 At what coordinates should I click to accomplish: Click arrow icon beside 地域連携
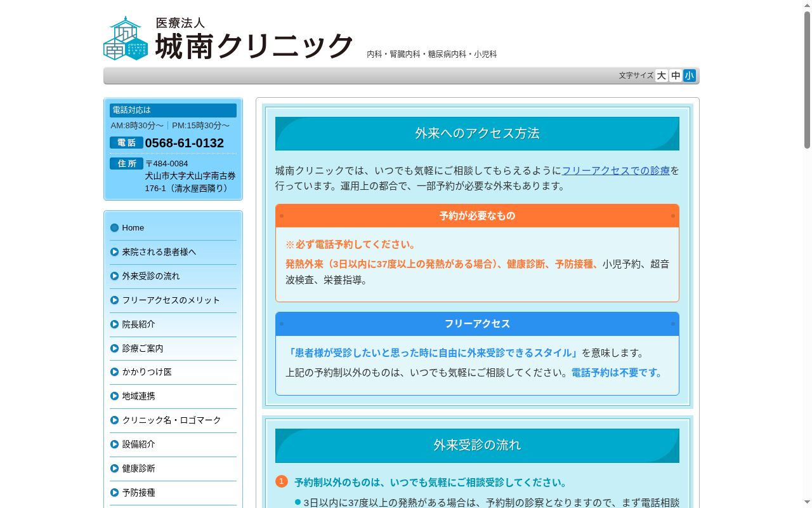pos(115,396)
